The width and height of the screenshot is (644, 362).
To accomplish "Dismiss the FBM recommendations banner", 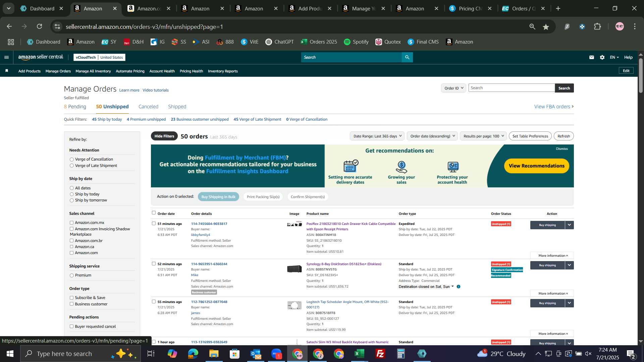I will (561, 149).
